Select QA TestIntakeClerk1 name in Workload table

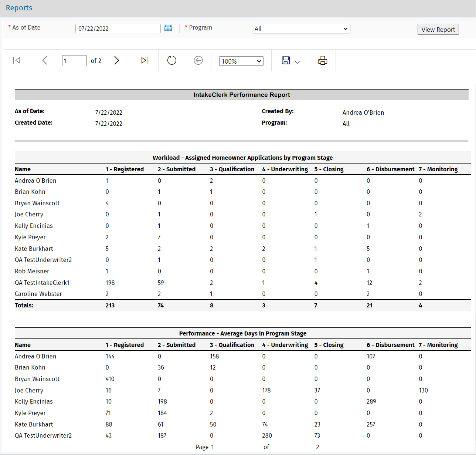coord(42,283)
